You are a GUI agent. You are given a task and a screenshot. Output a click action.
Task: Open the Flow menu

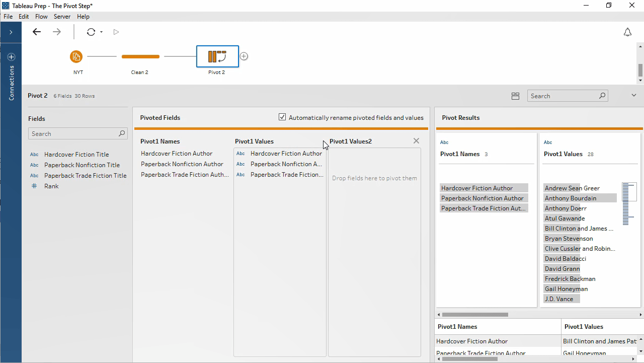coord(41,17)
